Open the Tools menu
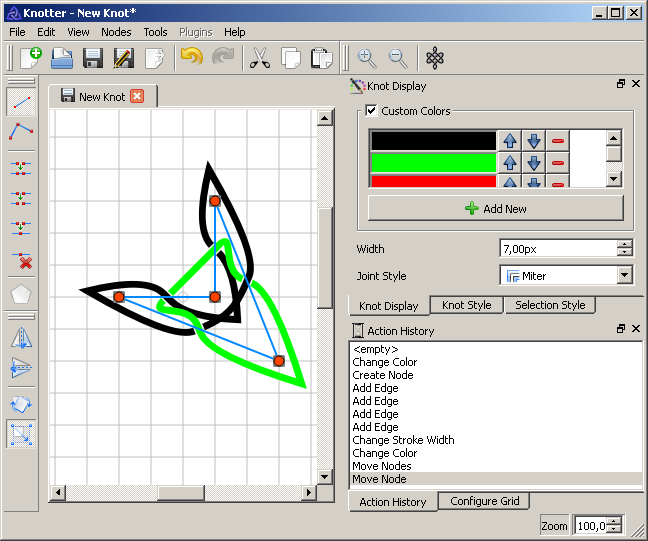648x541 pixels. pyautogui.click(x=155, y=32)
